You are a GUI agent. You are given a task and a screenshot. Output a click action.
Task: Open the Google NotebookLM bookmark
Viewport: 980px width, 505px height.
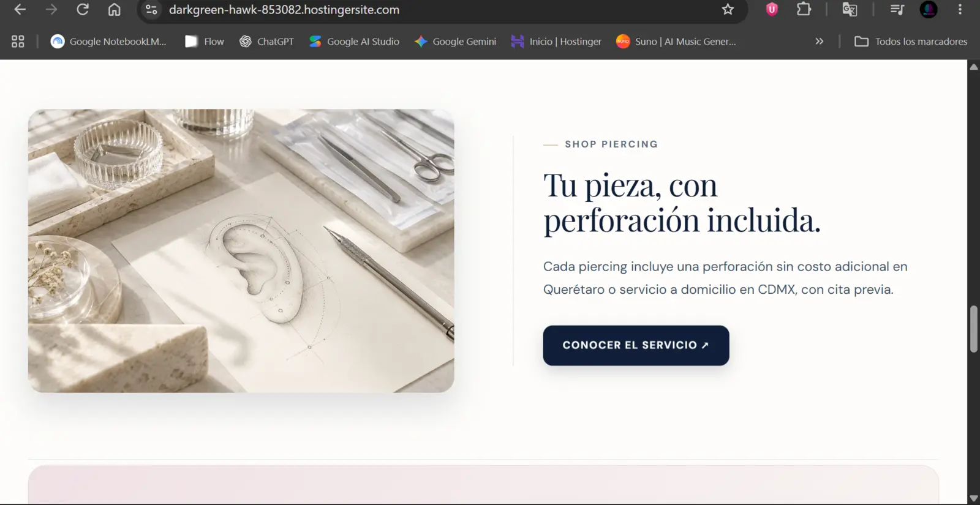108,42
